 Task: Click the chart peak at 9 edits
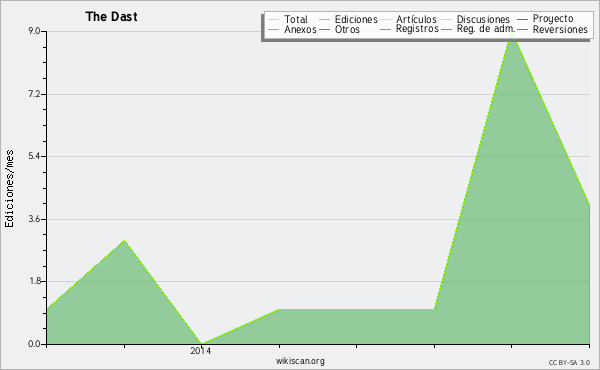[x=512, y=33]
